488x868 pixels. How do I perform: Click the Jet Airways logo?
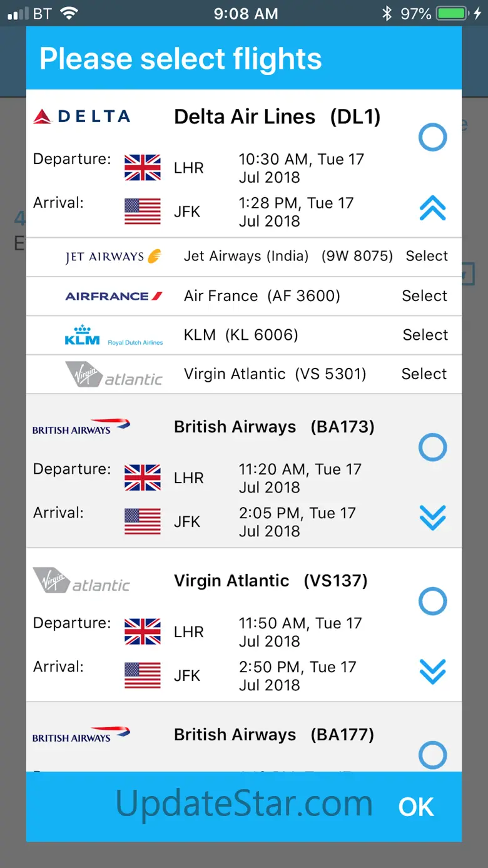(x=113, y=257)
